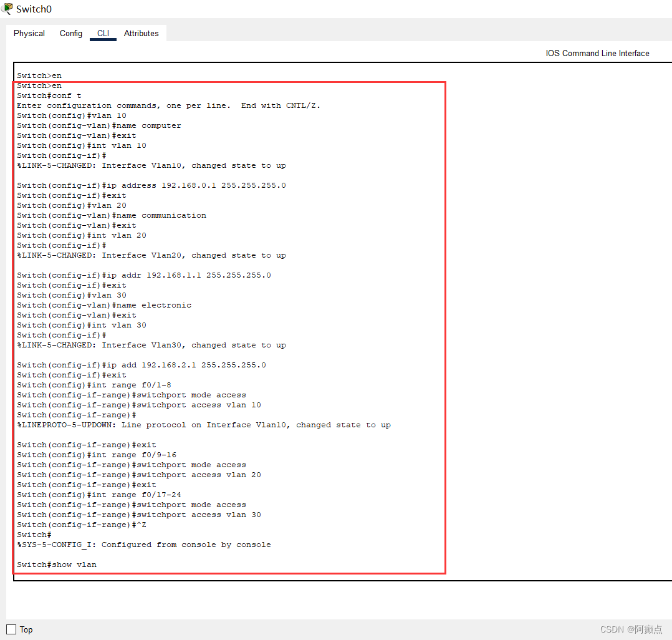Click the 'int range f0/9-16' line
Image resolution: width=672 pixels, height=640 pixels.
point(97,455)
